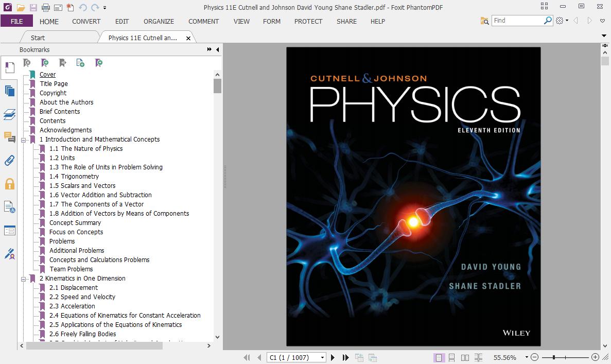Open the PROTECT ribbon tab

pos(308,22)
